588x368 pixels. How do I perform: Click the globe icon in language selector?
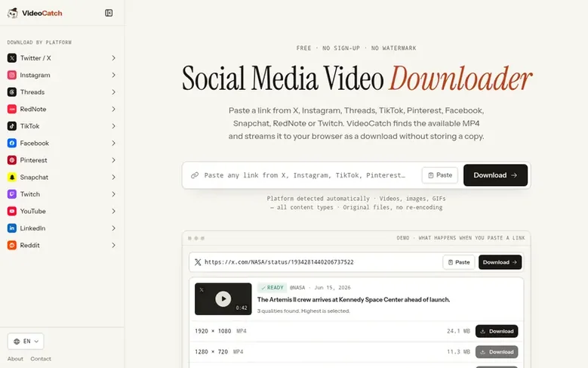(17, 342)
